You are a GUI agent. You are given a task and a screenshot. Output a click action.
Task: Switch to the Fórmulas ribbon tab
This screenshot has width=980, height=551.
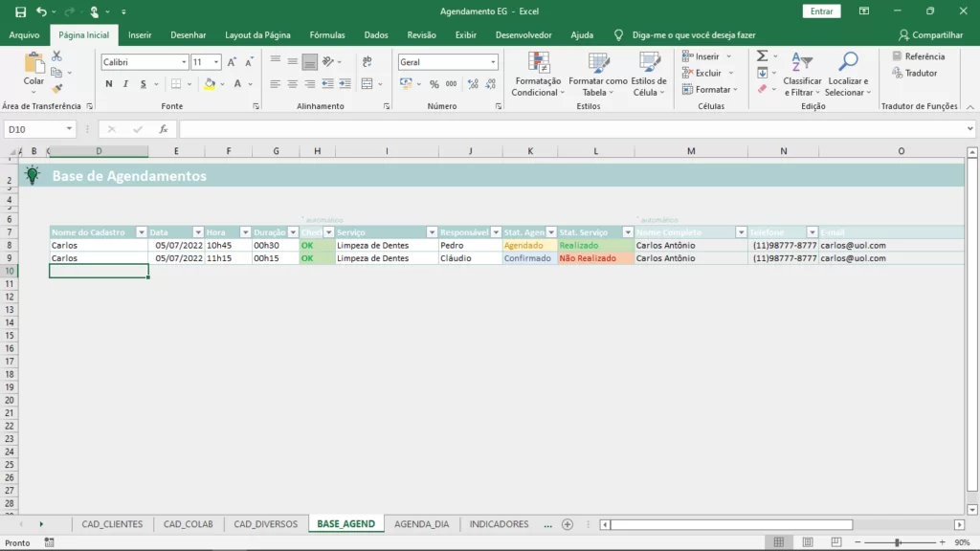tap(327, 35)
